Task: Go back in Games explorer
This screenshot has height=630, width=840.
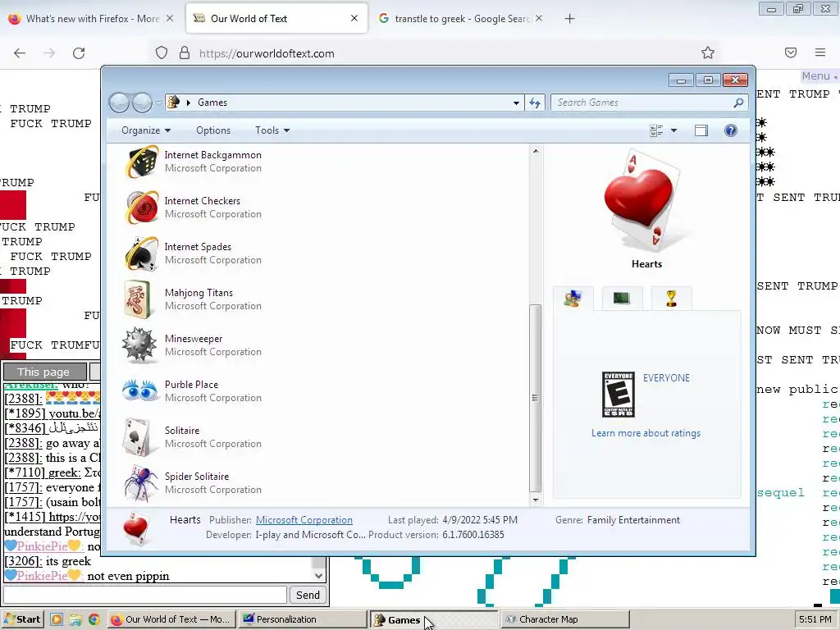Action: click(x=119, y=103)
